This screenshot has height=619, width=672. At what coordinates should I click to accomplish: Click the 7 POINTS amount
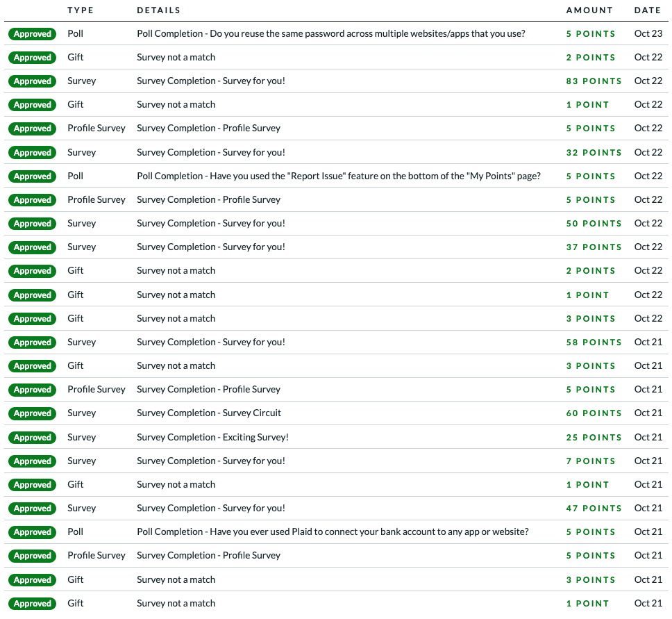pyautogui.click(x=591, y=461)
